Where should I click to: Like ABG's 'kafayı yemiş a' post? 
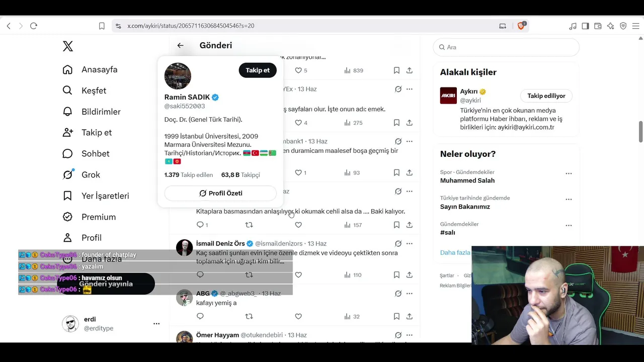tap(298, 316)
